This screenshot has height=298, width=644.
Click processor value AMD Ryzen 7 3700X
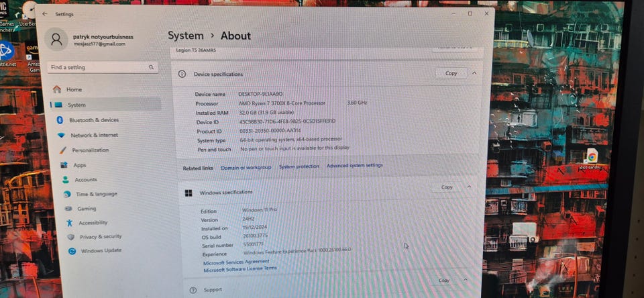[x=282, y=103]
